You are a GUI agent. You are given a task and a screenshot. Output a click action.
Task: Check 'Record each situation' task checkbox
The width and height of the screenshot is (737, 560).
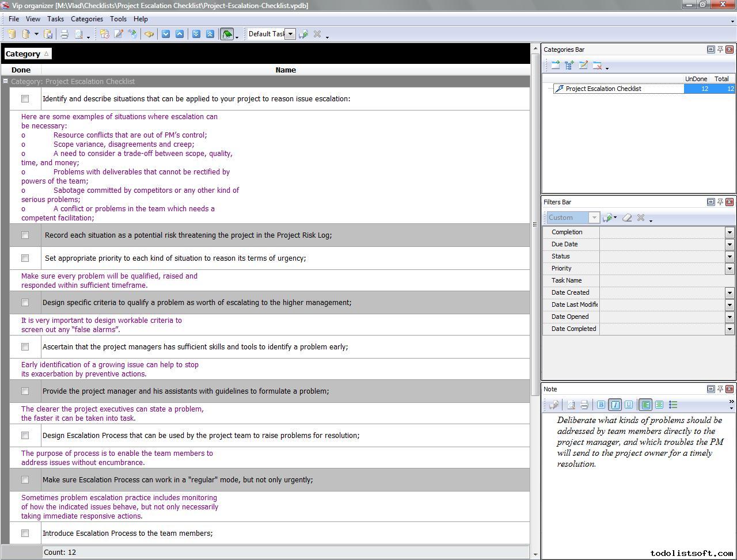coord(25,235)
